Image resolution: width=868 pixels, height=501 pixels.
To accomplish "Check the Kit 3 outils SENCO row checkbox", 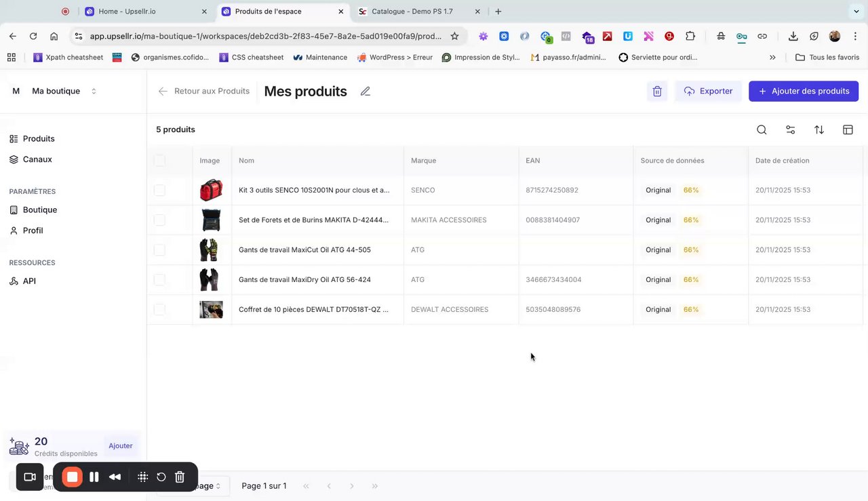I will pos(159,191).
